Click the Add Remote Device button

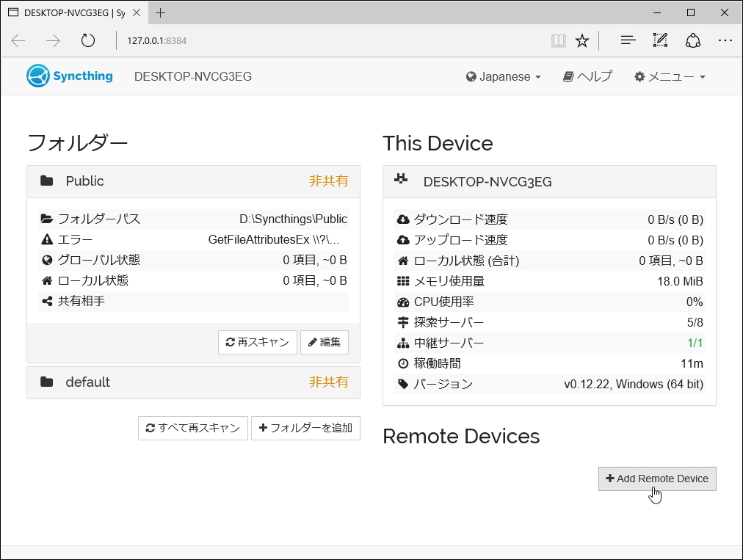point(656,479)
